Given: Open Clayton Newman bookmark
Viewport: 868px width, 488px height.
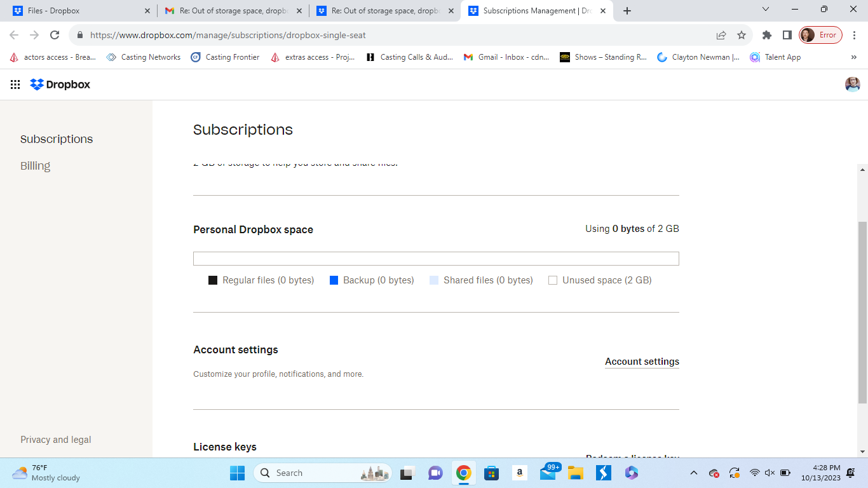Looking at the screenshot, I should point(698,57).
